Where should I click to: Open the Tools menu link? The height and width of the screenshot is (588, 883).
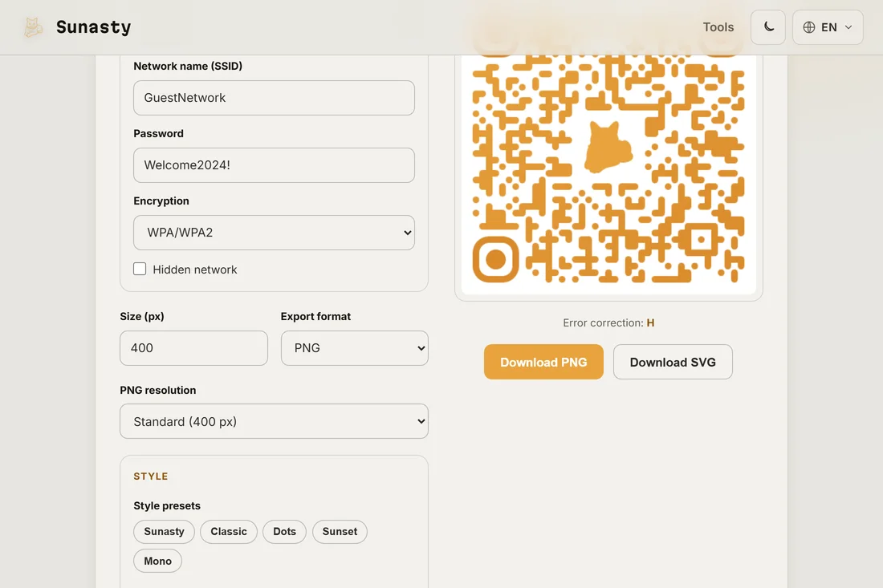[718, 27]
